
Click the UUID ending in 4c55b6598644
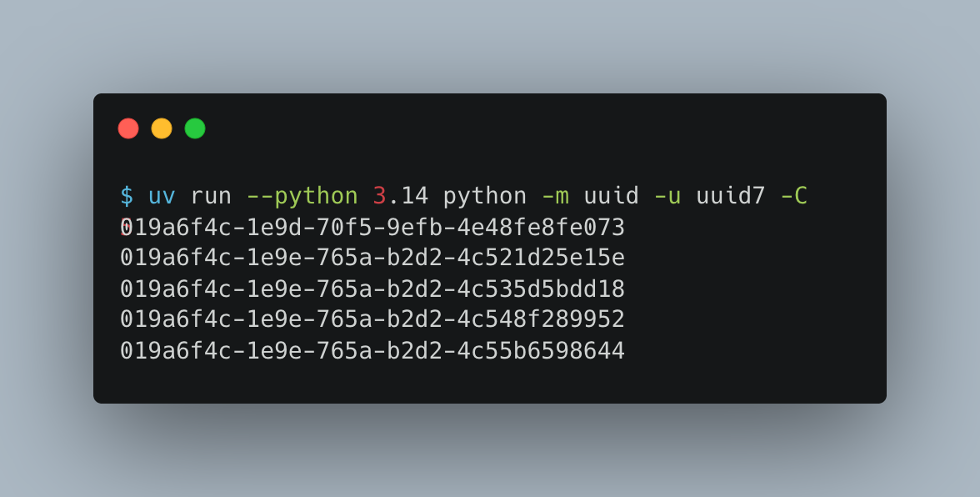click(372, 351)
